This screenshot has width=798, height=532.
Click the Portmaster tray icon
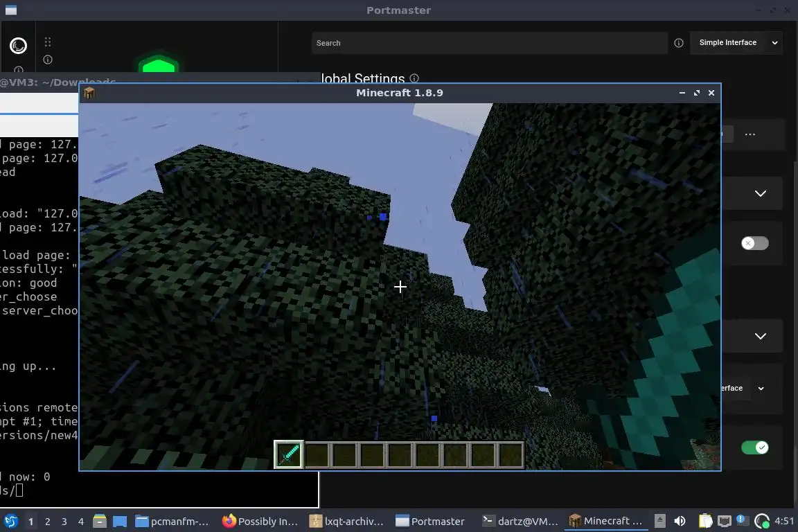tap(761, 521)
